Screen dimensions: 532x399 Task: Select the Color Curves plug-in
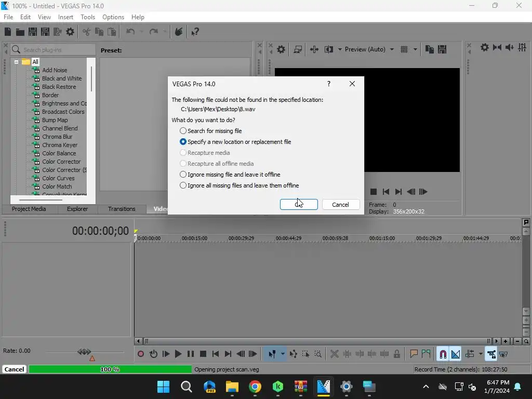click(x=58, y=178)
